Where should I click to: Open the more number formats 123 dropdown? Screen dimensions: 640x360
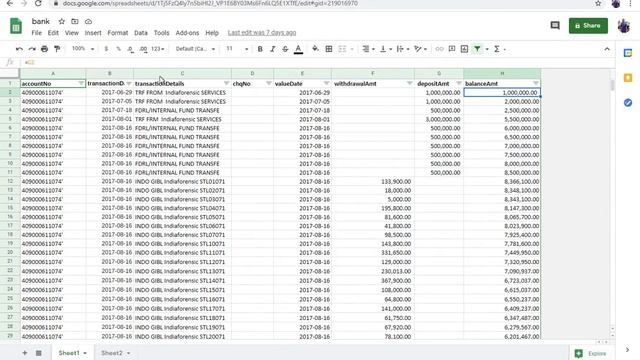158,49
